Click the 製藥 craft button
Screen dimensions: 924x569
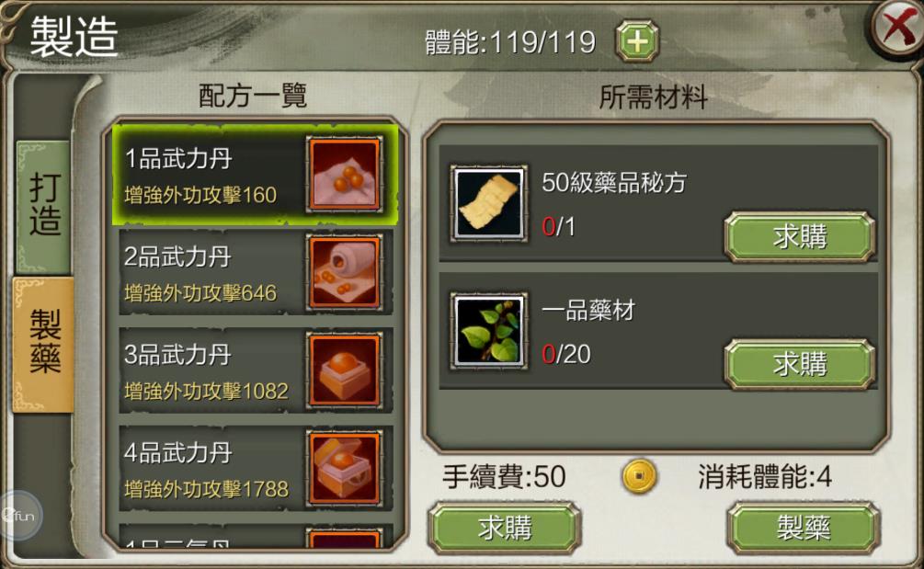coord(804,528)
